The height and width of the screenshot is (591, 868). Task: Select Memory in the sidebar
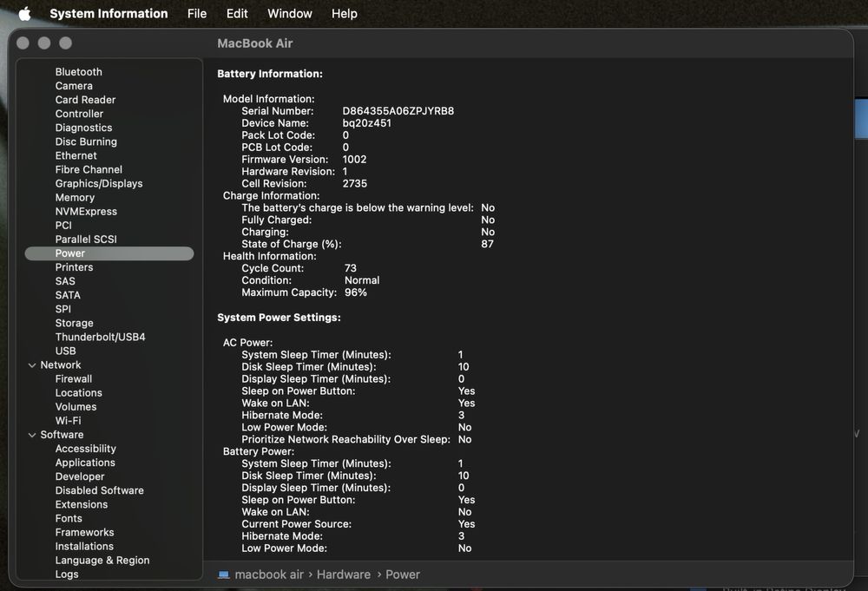click(75, 198)
